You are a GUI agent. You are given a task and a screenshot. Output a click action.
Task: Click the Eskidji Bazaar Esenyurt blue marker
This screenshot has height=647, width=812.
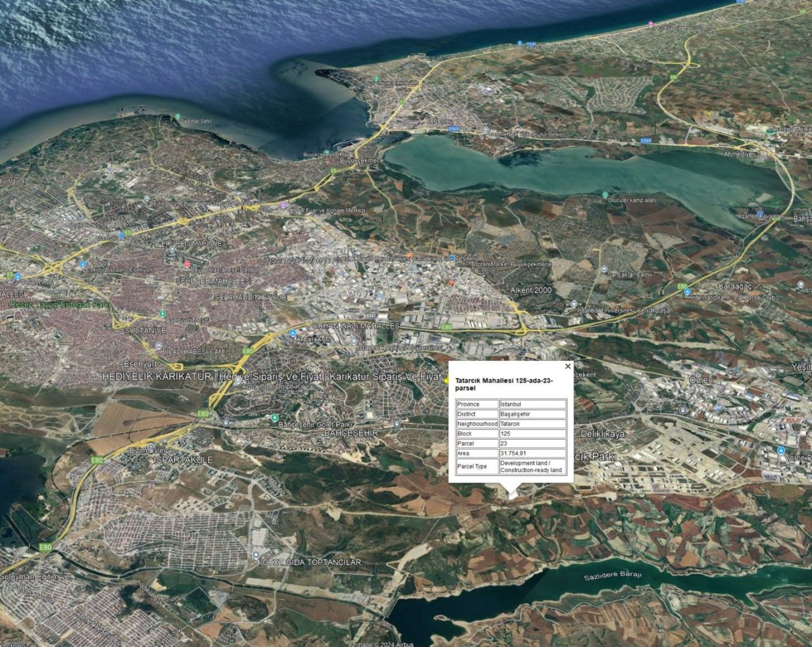tap(82, 263)
